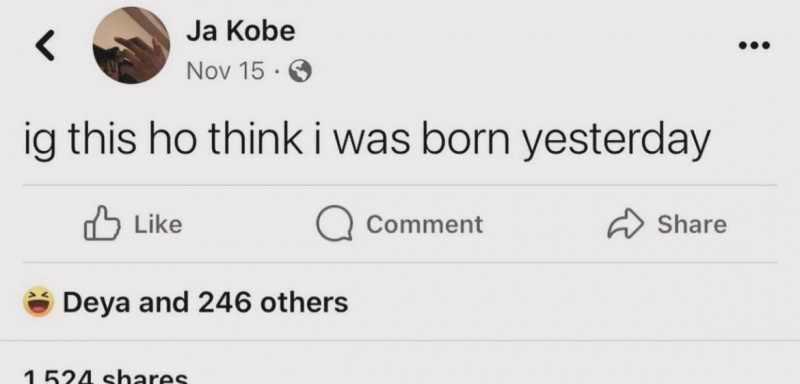Image resolution: width=800 pixels, height=384 pixels.
Task: Select the post text about born yesterday
Action: coord(367,139)
